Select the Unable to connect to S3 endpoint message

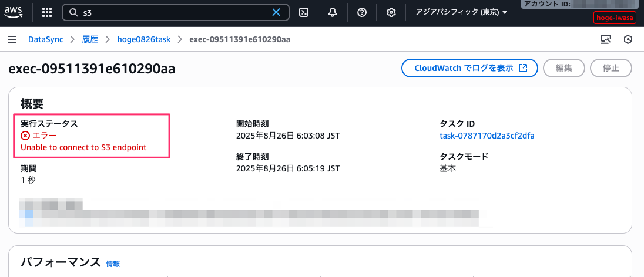click(84, 147)
